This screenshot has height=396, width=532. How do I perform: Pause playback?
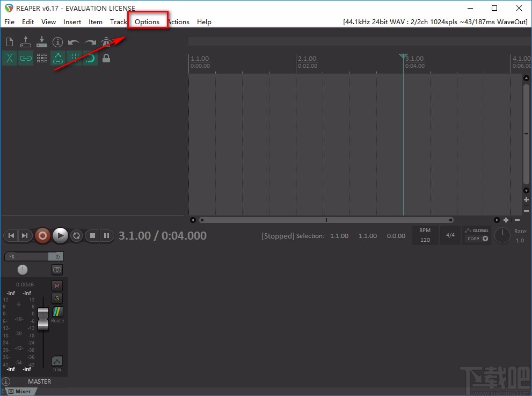(106, 236)
